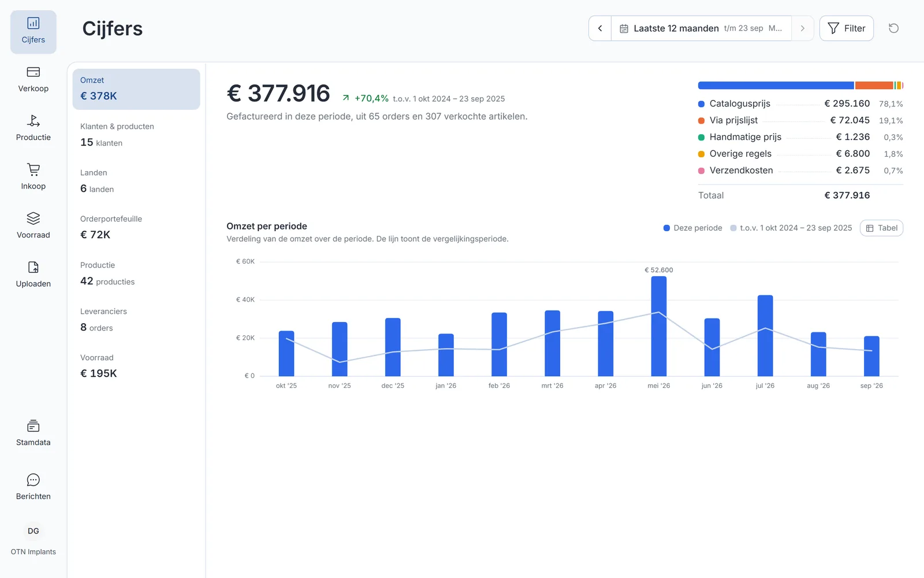Open the Verkoop section
Viewport: 924px width, 578px height.
pyautogui.click(x=33, y=80)
